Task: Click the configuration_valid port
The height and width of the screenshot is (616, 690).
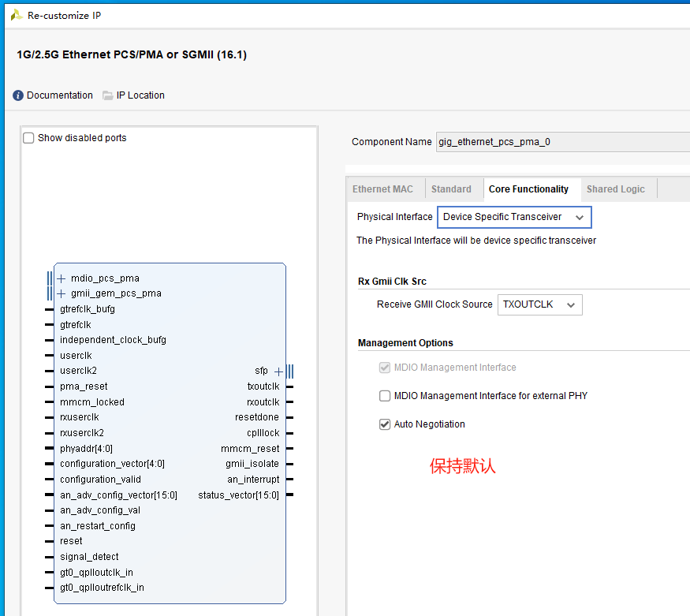Action: tap(100, 480)
